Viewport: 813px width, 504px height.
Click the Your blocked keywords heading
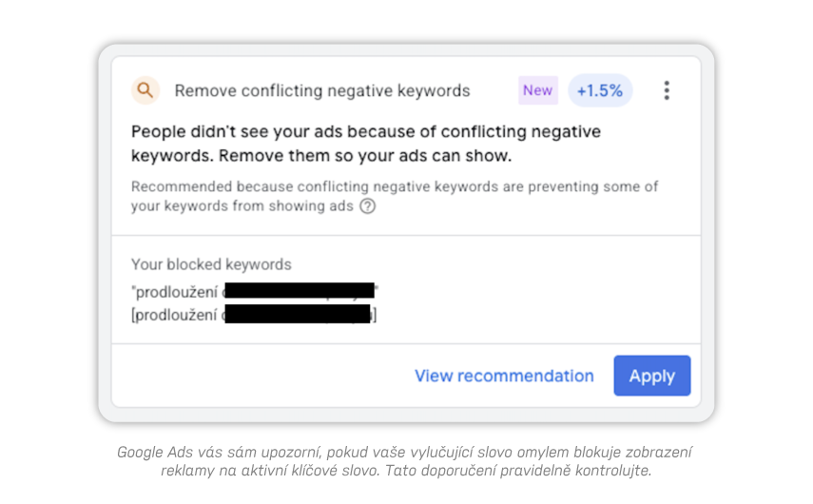pos(211,264)
